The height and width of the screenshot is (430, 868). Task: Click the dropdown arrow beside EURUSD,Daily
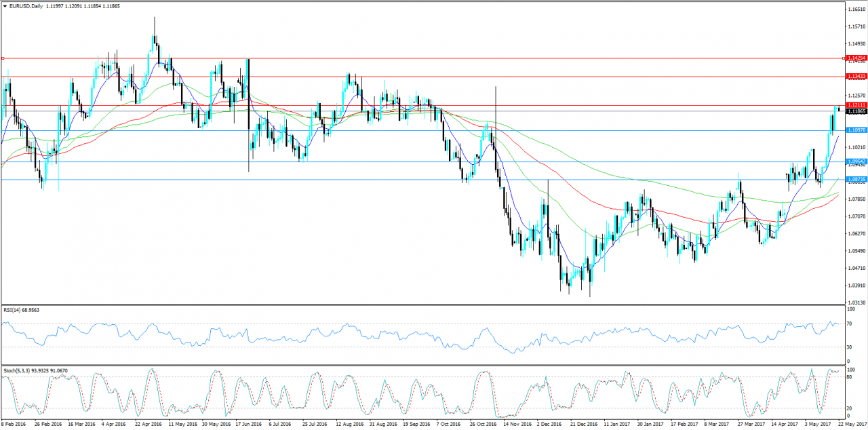(5, 6)
